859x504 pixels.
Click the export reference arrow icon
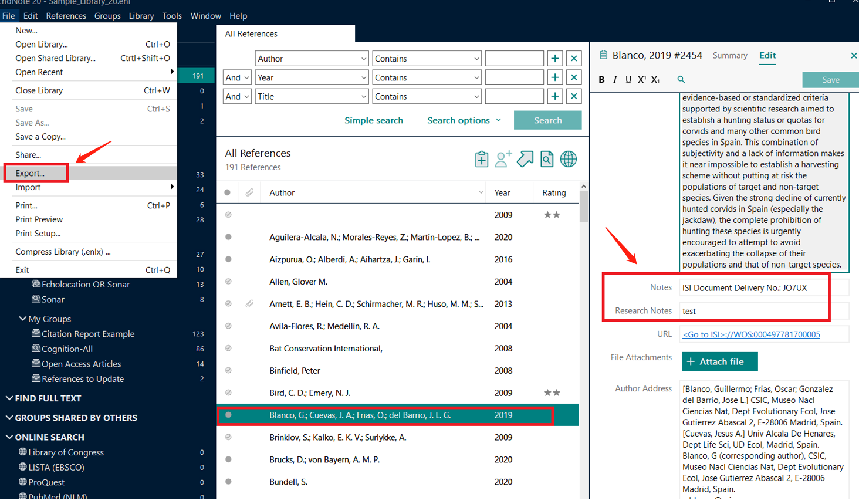[525, 159]
